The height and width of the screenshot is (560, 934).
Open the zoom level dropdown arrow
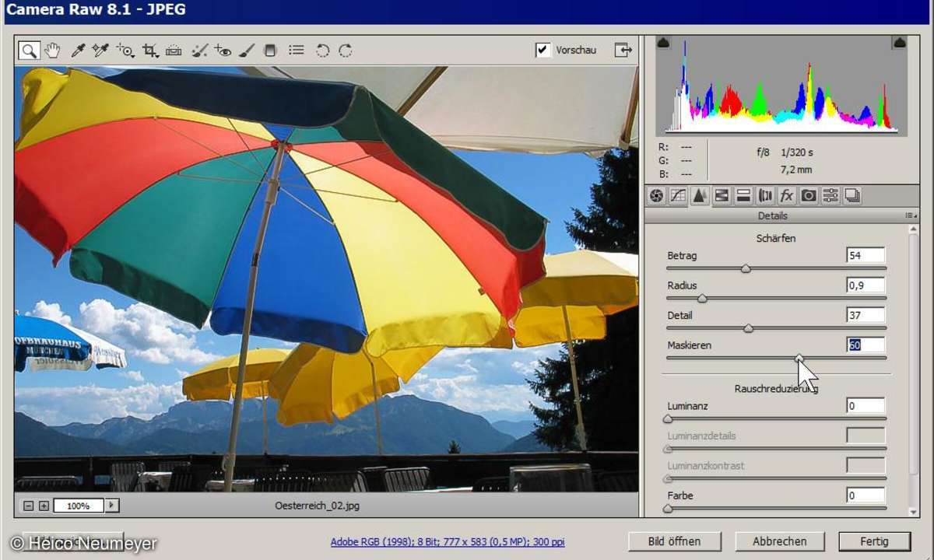112,506
